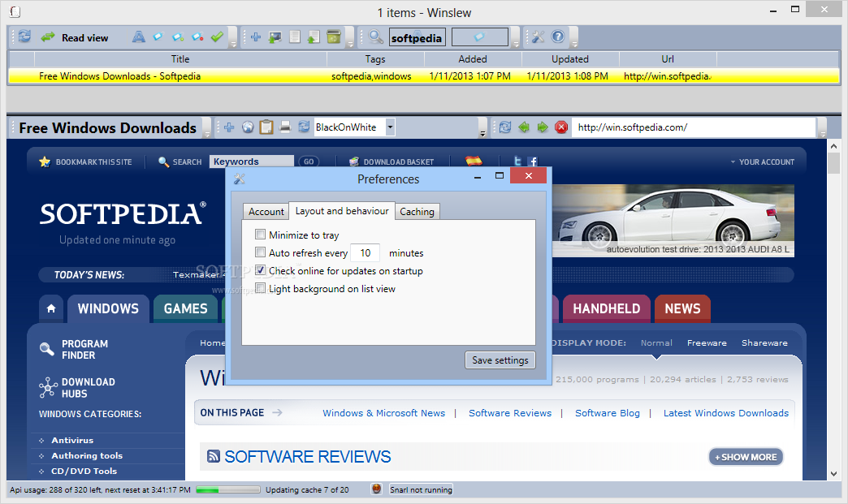Open the overflow arrow after the green checkmark
The image size is (848, 504).
coord(233,38)
